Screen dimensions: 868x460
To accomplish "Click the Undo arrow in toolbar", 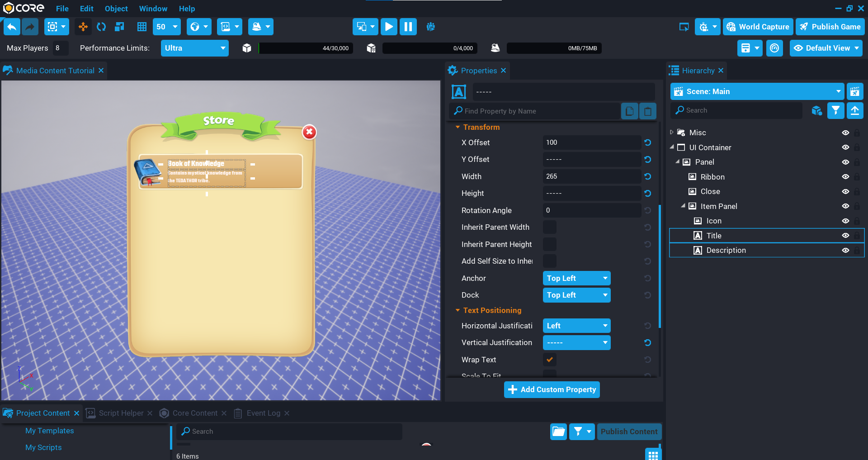I will (x=12, y=27).
